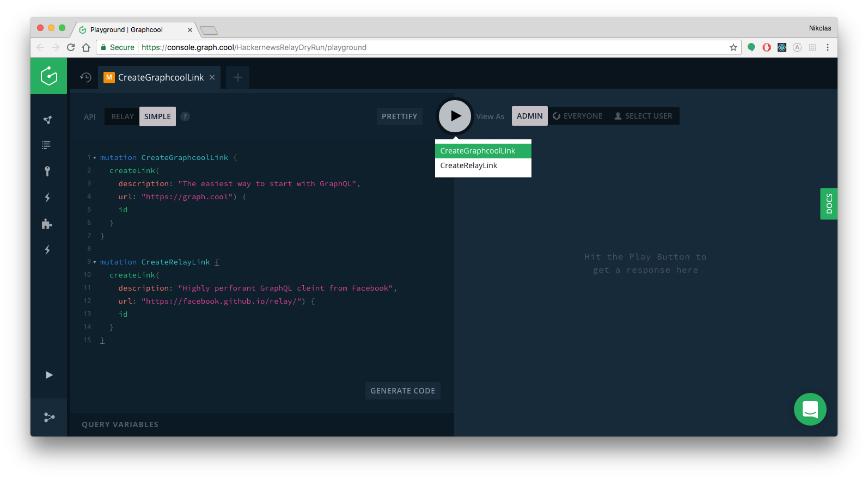View as EVERYONE
The height and width of the screenshot is (480, 868).
[578, 116]
